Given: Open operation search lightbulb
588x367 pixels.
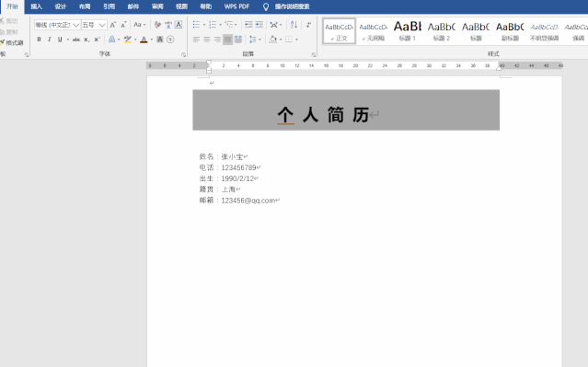Looking at the screenshot, I should pos(266,6).
